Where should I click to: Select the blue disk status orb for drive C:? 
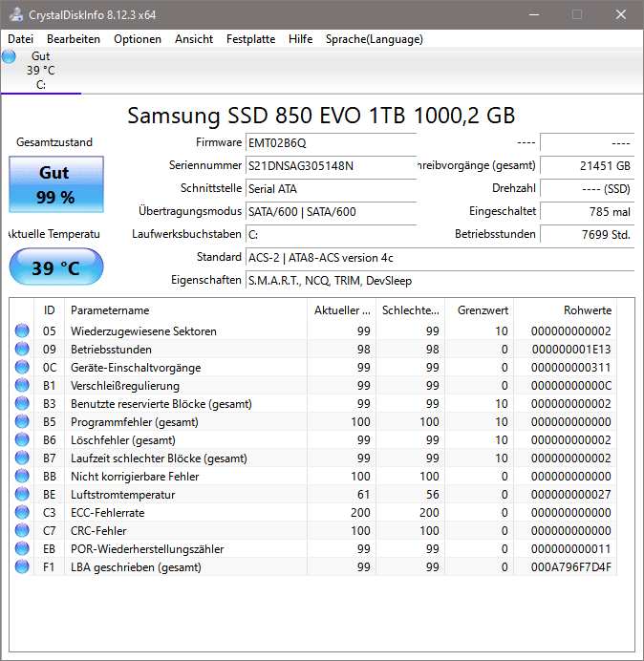point(9,56)
